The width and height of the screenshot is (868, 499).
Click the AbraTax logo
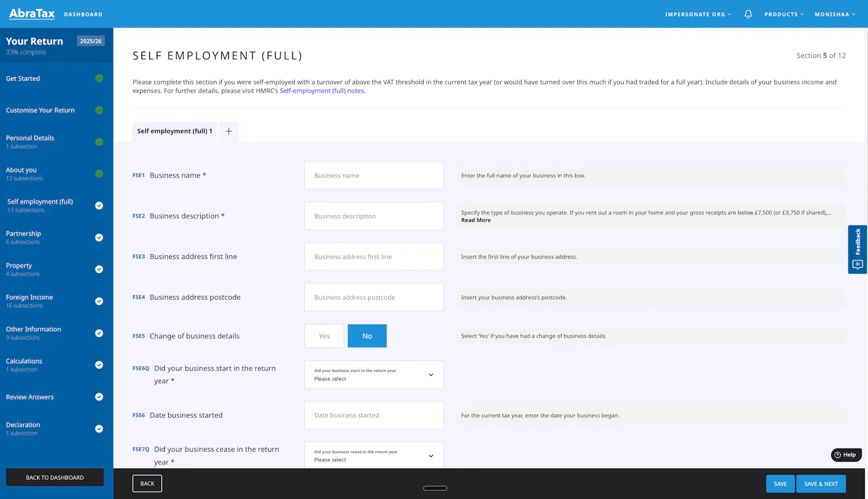(31, 14)
